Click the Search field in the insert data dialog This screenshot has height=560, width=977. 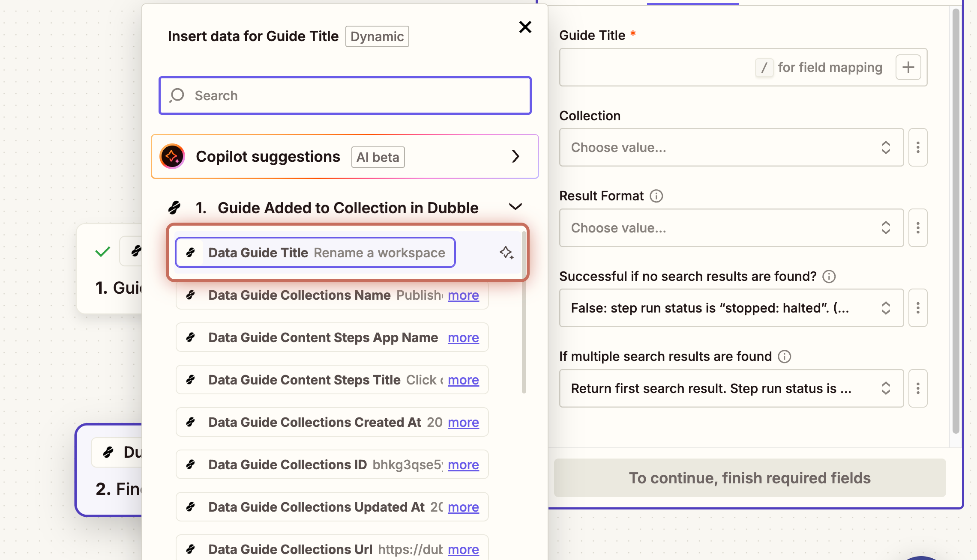[x=345, y=95]
